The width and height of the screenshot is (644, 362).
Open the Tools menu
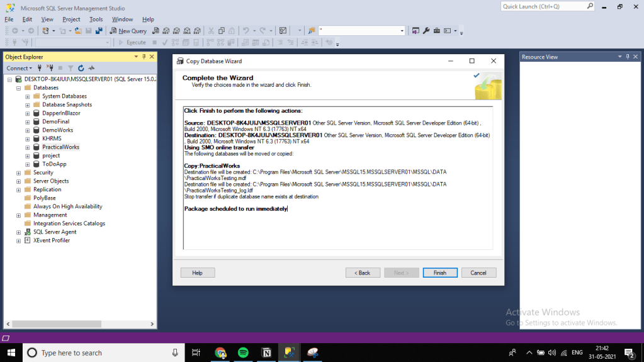[96, 20]
